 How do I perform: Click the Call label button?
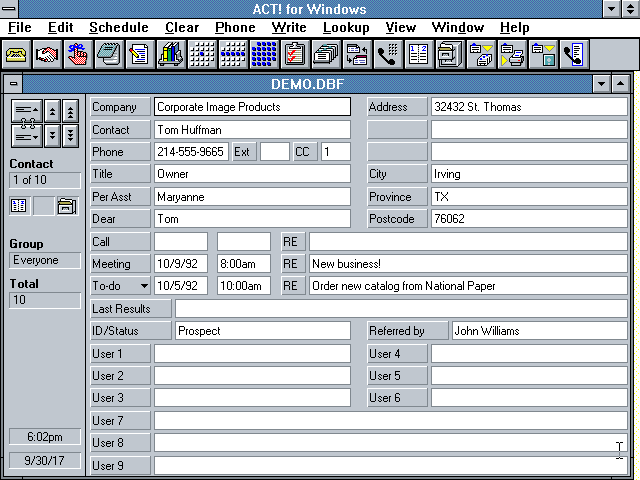120,242
